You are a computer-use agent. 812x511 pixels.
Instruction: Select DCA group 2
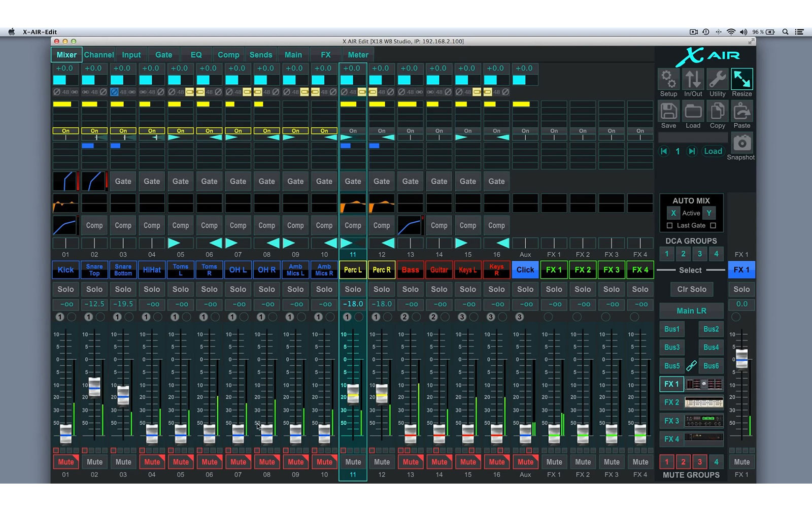pos(683,254)
